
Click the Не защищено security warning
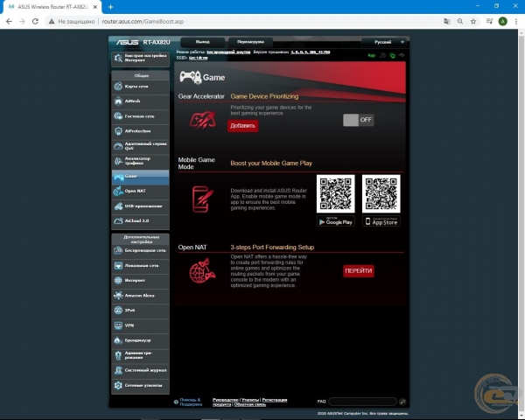click(72, 21)
